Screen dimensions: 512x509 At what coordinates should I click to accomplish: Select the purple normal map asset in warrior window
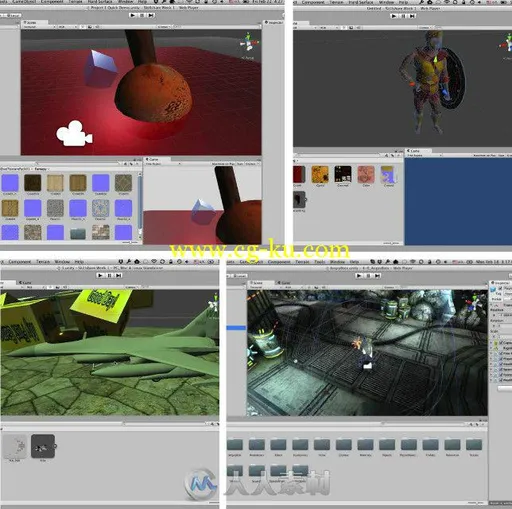point(389,175)
